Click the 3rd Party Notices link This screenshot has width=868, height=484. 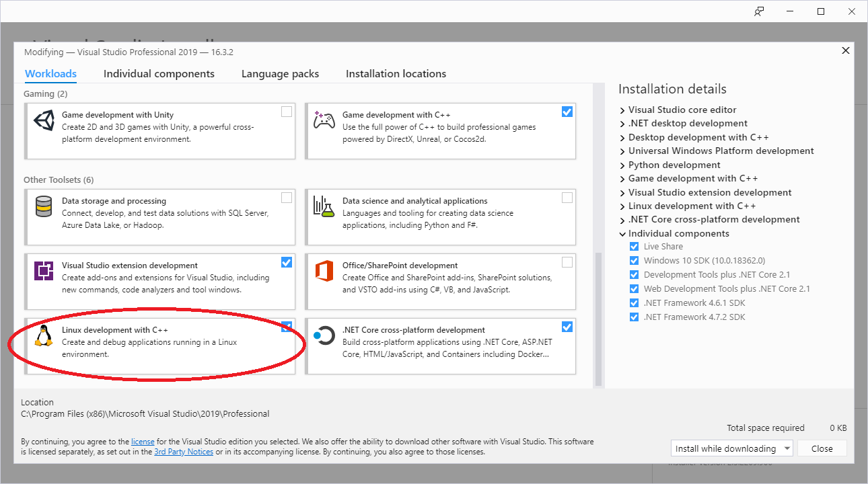[x=184, y=451]
